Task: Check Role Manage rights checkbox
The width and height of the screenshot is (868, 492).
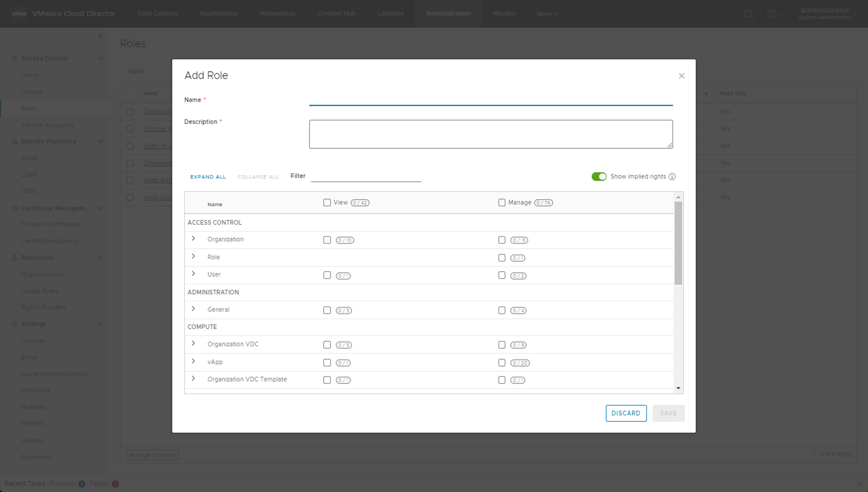Action: pos(502,258)
